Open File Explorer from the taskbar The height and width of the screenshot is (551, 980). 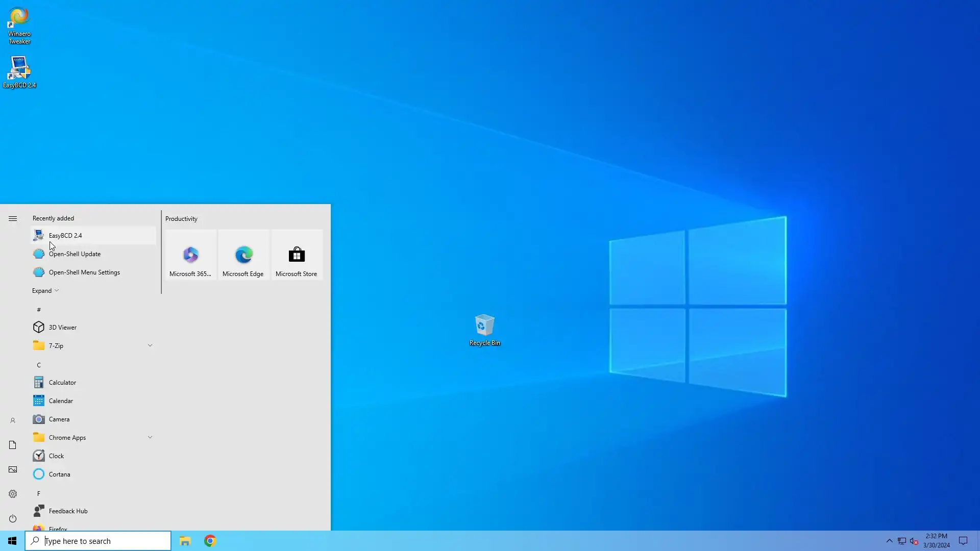[185, 541]
